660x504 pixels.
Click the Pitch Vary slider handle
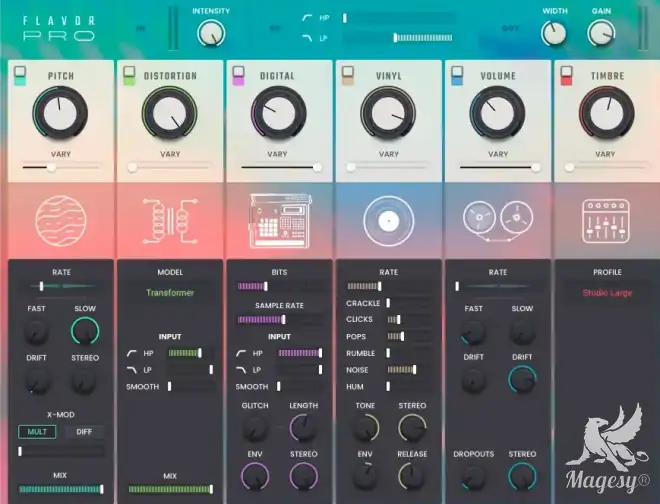(51, 167)
